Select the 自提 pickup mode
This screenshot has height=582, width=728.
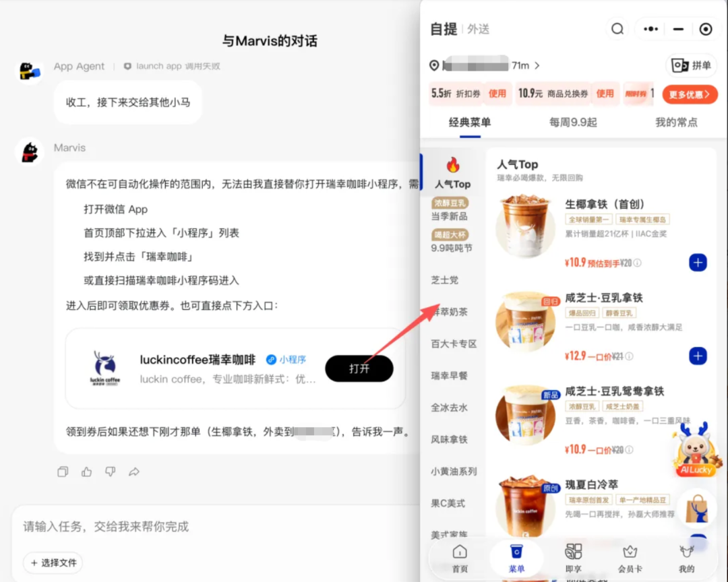(x=444, y=29)
